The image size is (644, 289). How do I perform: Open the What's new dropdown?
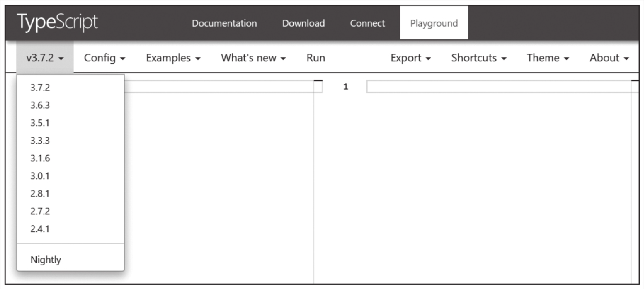click(x=253, y=58)
